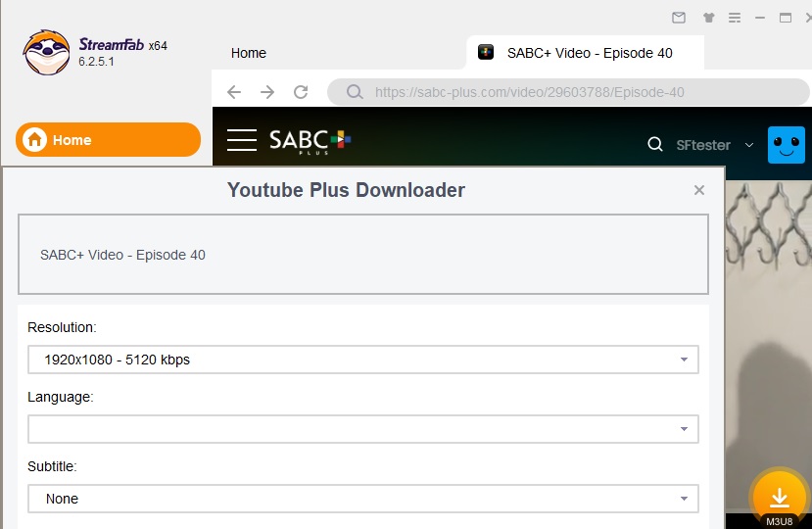
Task: Click the SFtester username
Action: click(x=703, y=145)
